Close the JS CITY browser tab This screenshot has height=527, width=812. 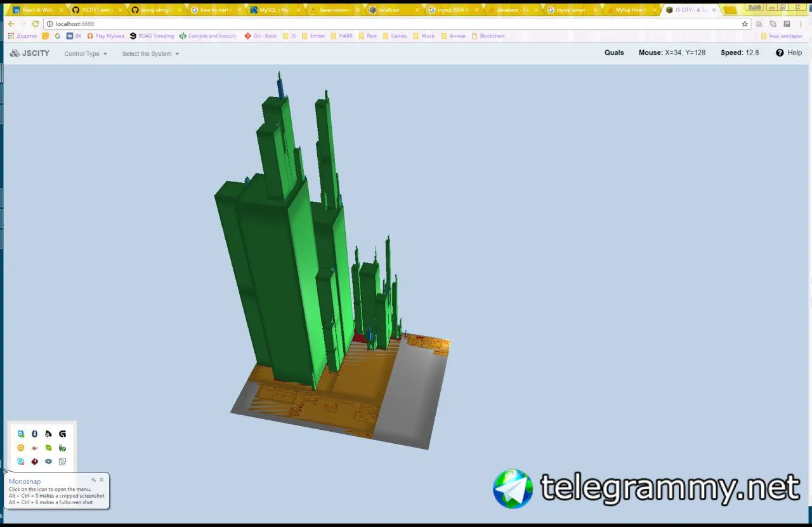(714, 10)
